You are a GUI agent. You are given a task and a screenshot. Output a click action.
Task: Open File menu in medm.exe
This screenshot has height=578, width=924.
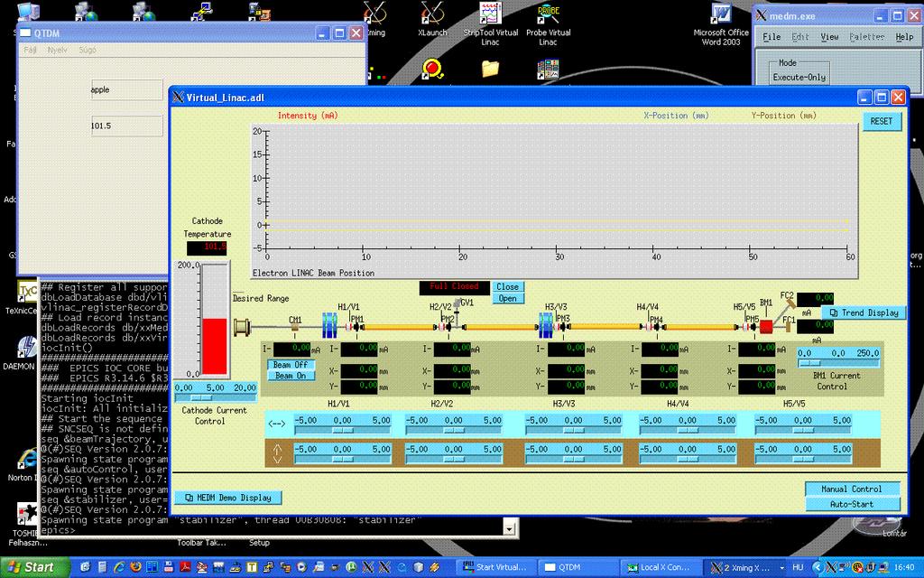point(772,36)
